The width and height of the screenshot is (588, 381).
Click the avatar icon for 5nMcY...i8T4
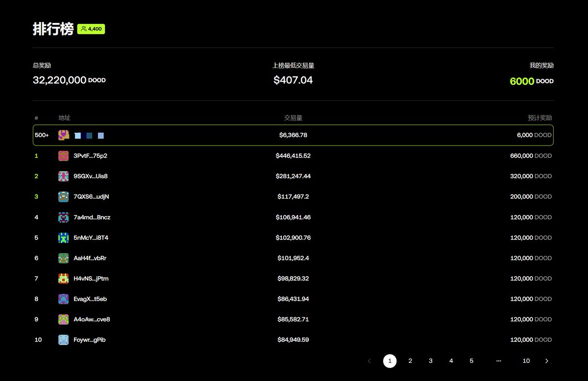pos(63,238)
